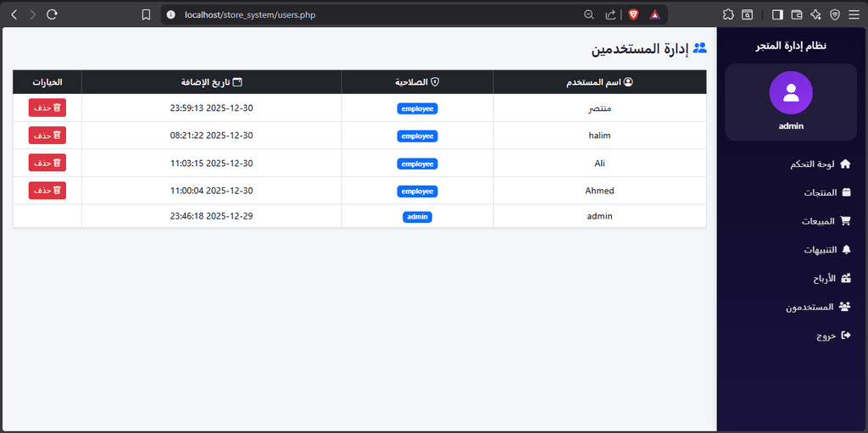868x433 pixels.
Task: Click the cart icon beside المبيعات
Action: 845,221
